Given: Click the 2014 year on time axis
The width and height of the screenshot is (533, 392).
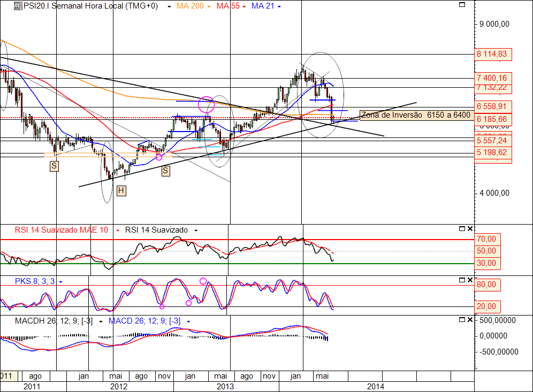Looking at the screenshot, I should (376, 387).
